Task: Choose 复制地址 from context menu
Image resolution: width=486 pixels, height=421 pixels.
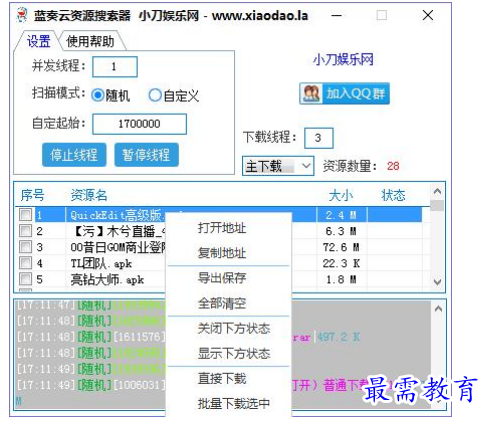Action: pyautogui.click(x=222, y=253)
